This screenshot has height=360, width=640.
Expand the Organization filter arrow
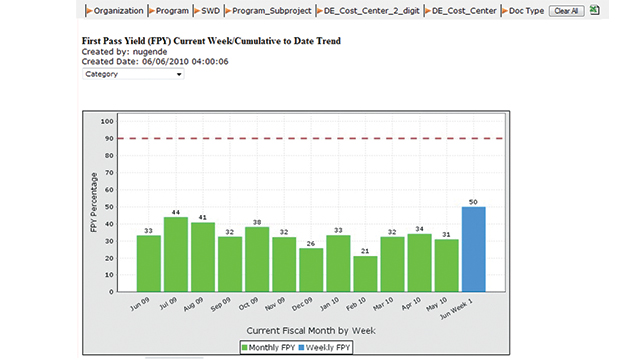[89, 11]
